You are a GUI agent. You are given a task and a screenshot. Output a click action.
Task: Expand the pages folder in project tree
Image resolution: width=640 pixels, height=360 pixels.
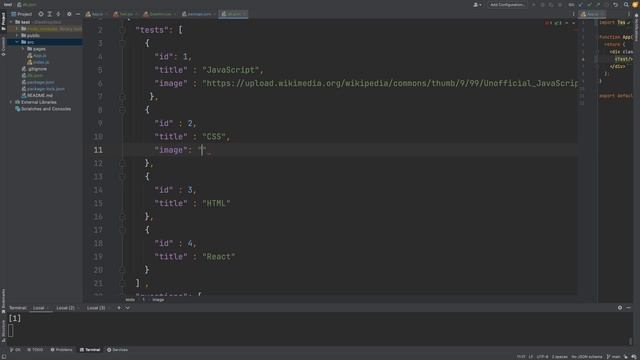[23, 49]
